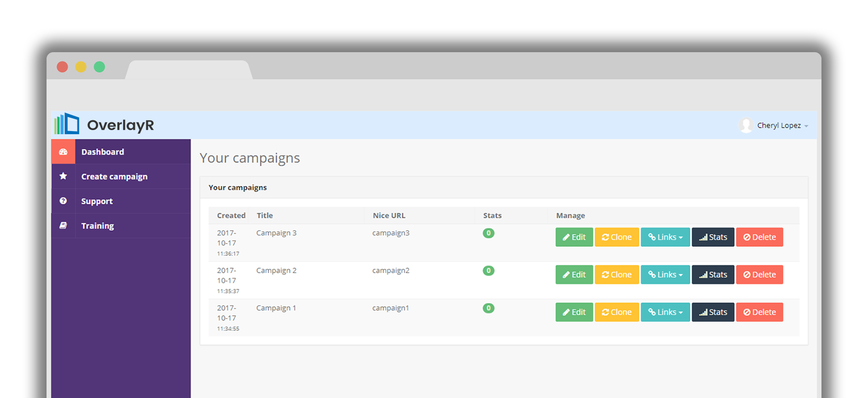Screen dimensions: 868x398
Task: Edit Campaign 3
Action: pos(574,237)
